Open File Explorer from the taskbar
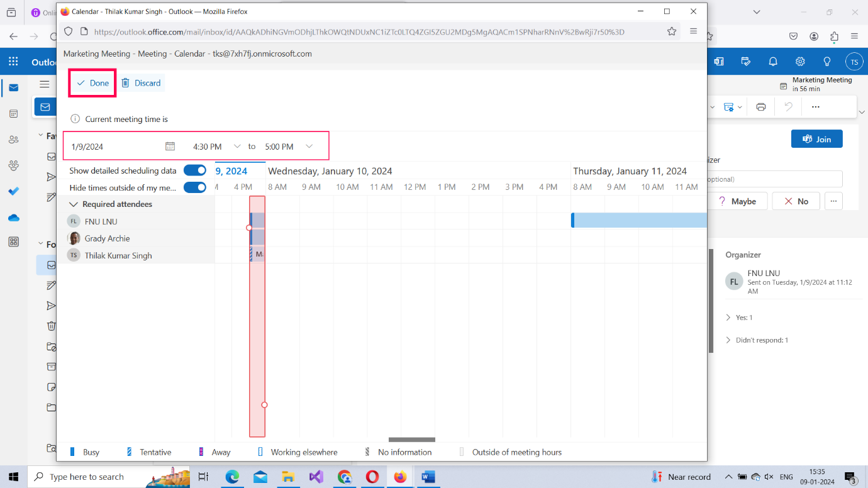The height and width of the screenshot is (488, 868). pyautogui.click(x=288, y=477)
